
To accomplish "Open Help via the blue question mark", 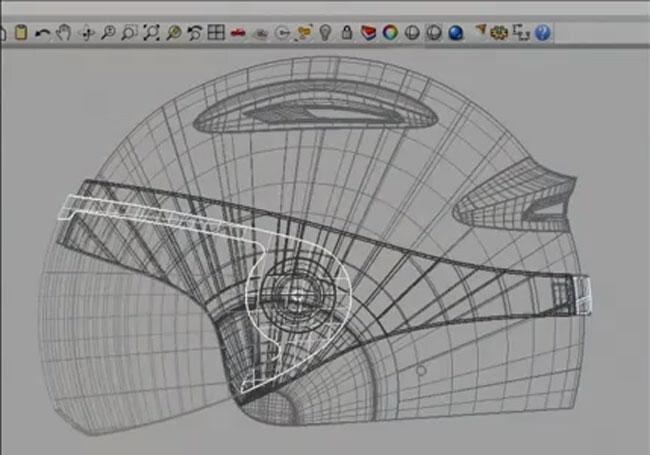I will pos(543,33).
